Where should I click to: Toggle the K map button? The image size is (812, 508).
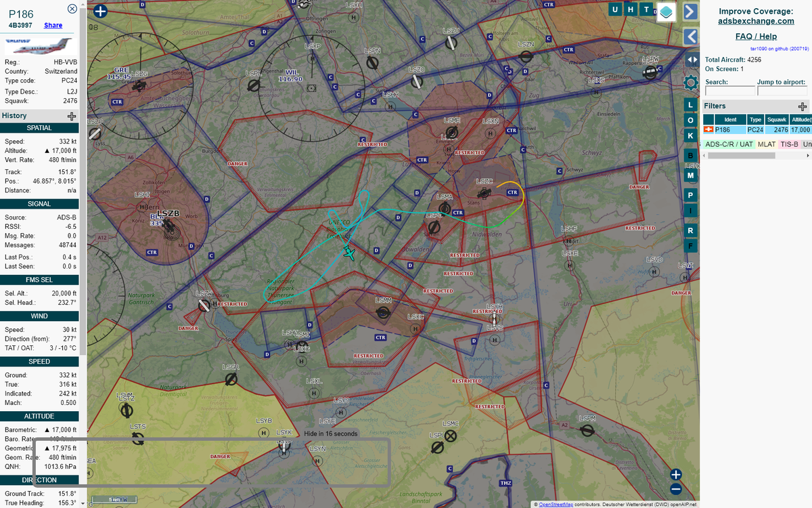[690, 136]
